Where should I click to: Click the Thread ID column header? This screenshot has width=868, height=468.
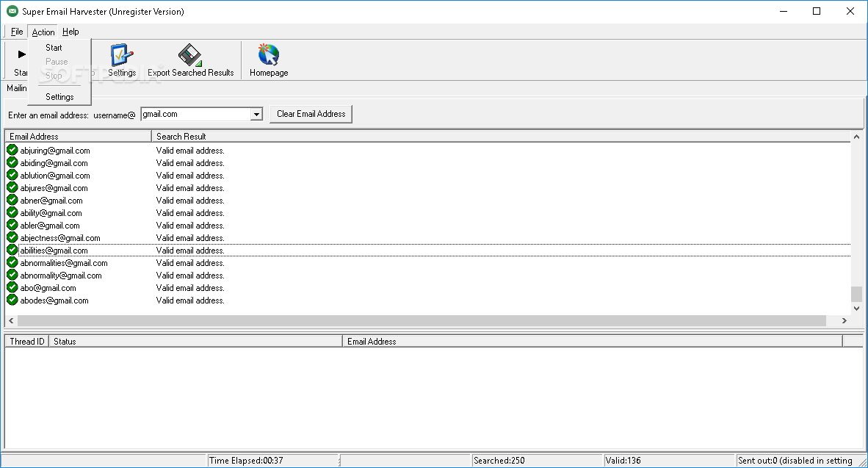click(x=27, y=341)
